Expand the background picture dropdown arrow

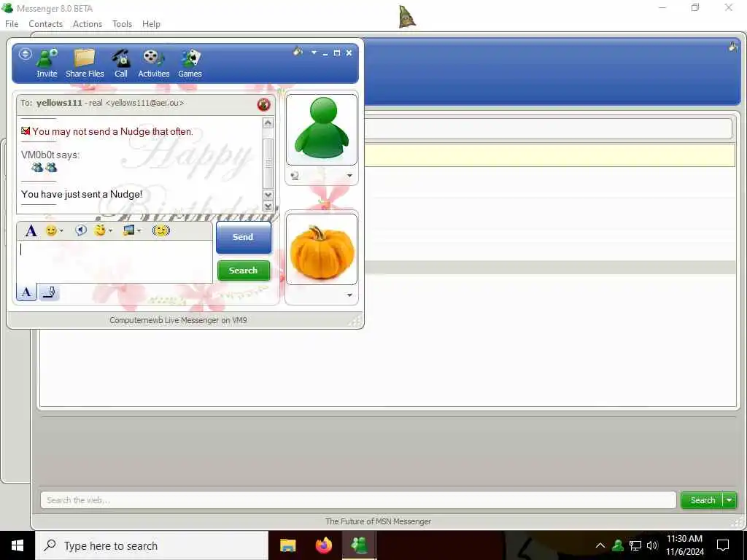click(x=139, y=231)
